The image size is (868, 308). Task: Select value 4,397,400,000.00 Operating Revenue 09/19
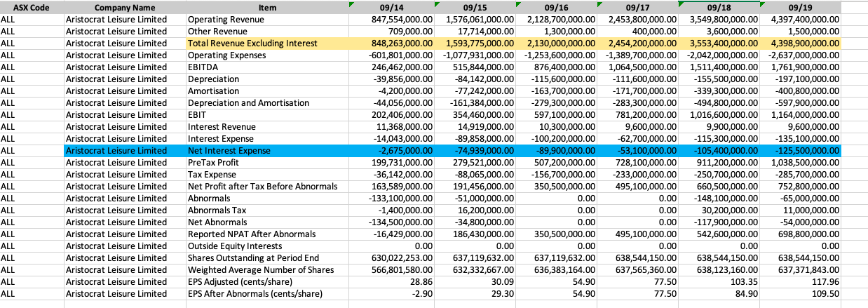[x=801, y=20]
